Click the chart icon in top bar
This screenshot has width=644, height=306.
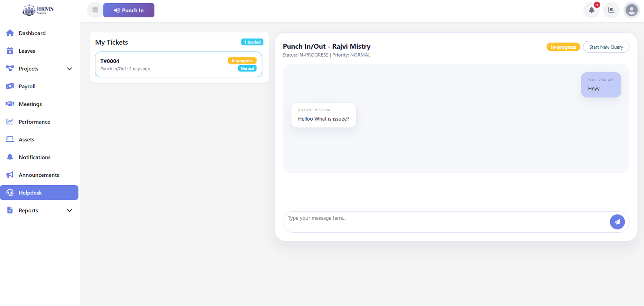coord(611,10)
